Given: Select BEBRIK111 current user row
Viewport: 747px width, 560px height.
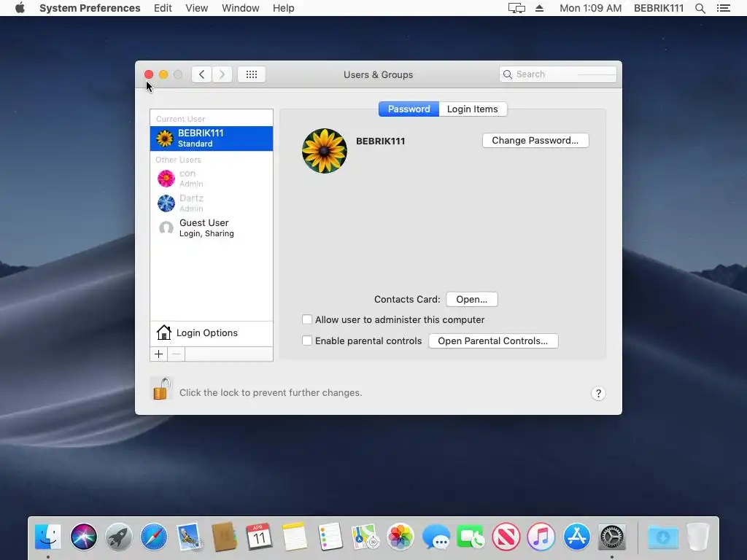Looking at the screenshot, I should 212,139.
